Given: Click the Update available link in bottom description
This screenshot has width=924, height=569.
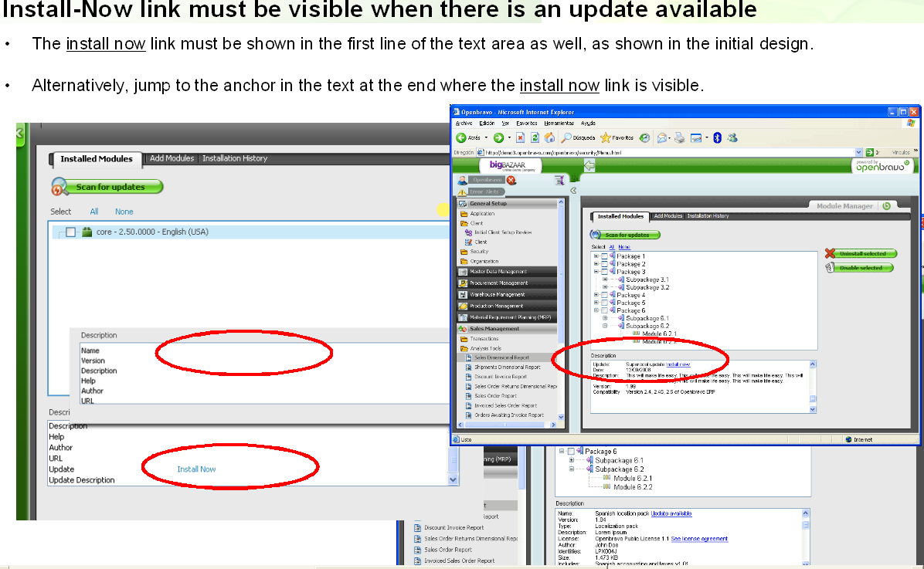Looking at the screenshot, I should point(671,513).
